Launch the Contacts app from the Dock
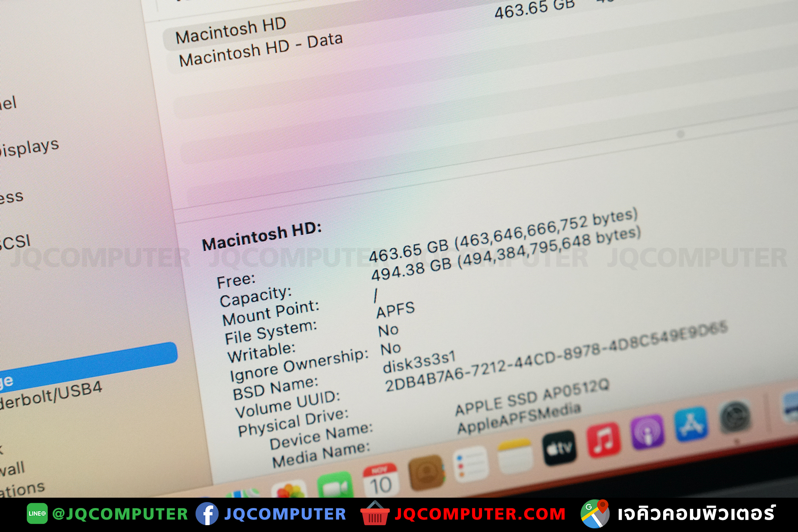Viewport: 798px width, 532px height. tap(427, 473)
